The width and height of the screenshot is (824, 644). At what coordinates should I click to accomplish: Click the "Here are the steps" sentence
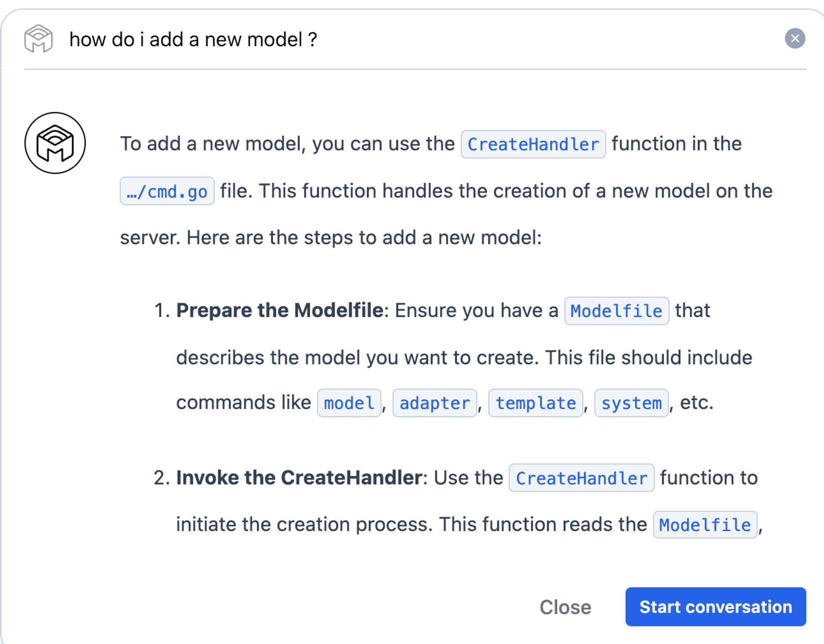point(364,238)
